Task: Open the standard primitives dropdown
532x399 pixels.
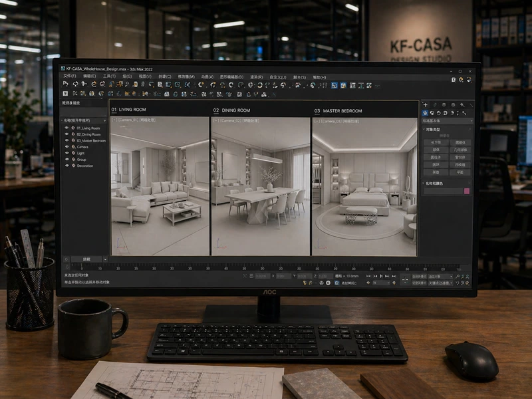Action: pos(447,121)
